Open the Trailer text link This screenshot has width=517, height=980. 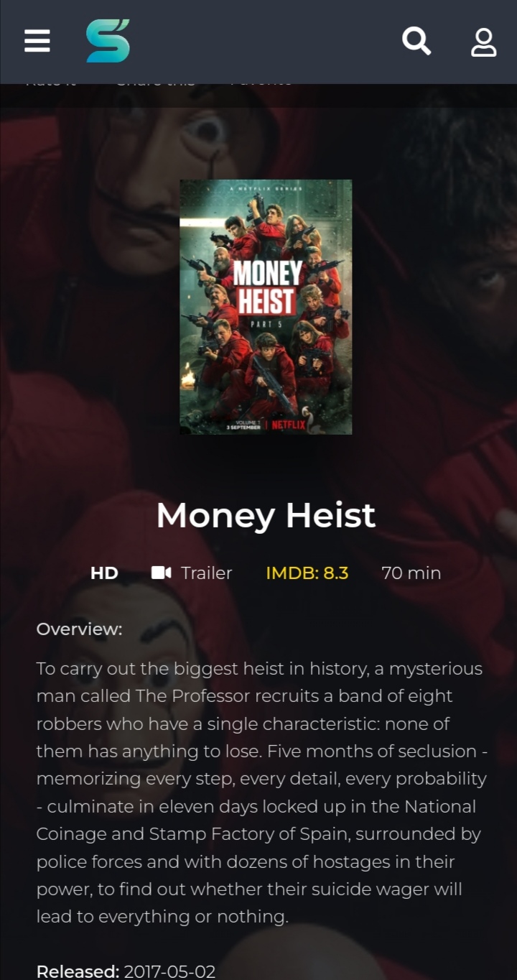207,573
